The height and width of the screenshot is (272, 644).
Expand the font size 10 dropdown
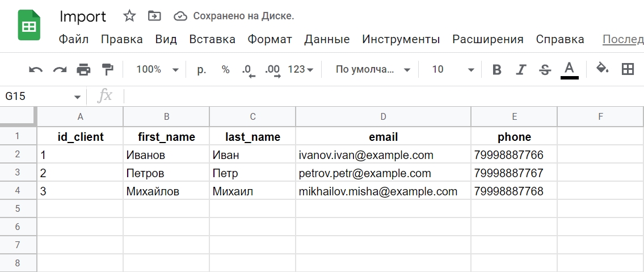(x=453, y=69)
